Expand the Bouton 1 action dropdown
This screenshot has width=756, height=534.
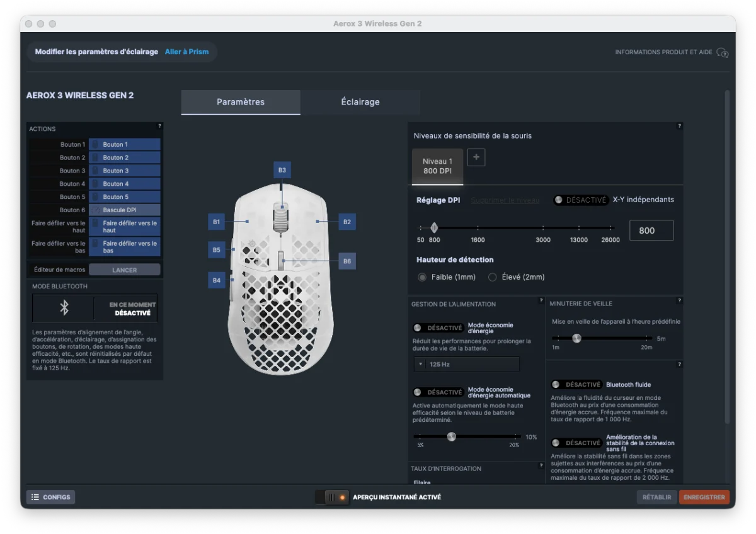pyautogui.click(x=124, y=145)
